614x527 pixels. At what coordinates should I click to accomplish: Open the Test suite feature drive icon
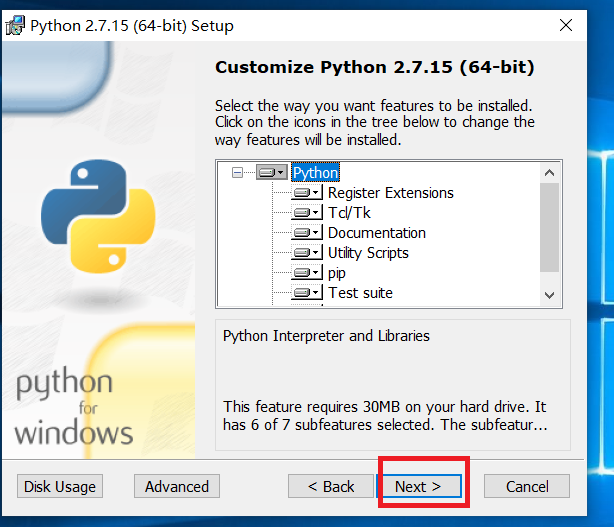307,292
